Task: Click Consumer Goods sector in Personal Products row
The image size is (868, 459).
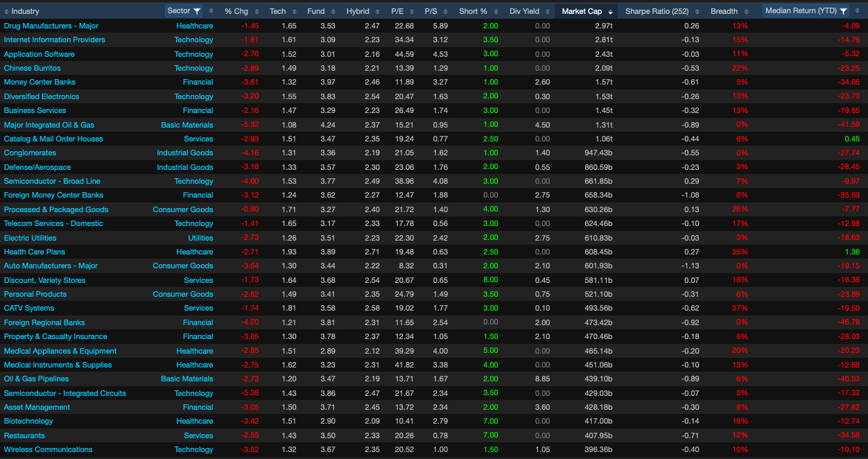Action: 183,294
